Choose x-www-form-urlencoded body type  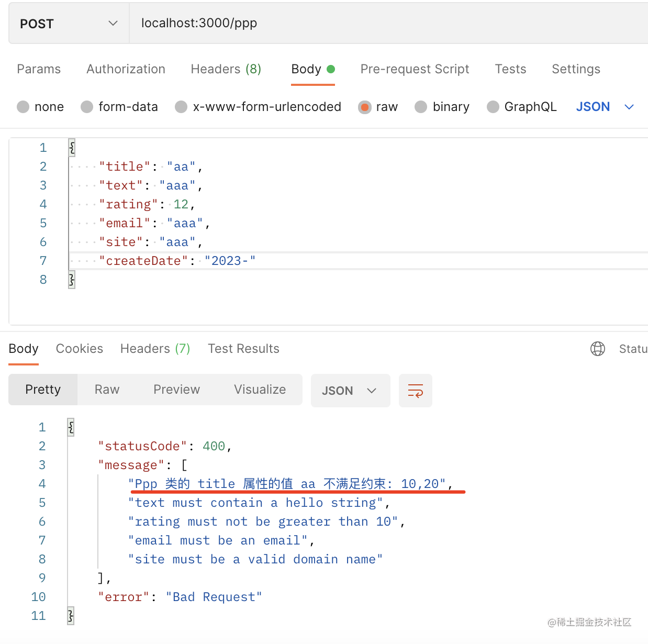click(x=181, y=107)
